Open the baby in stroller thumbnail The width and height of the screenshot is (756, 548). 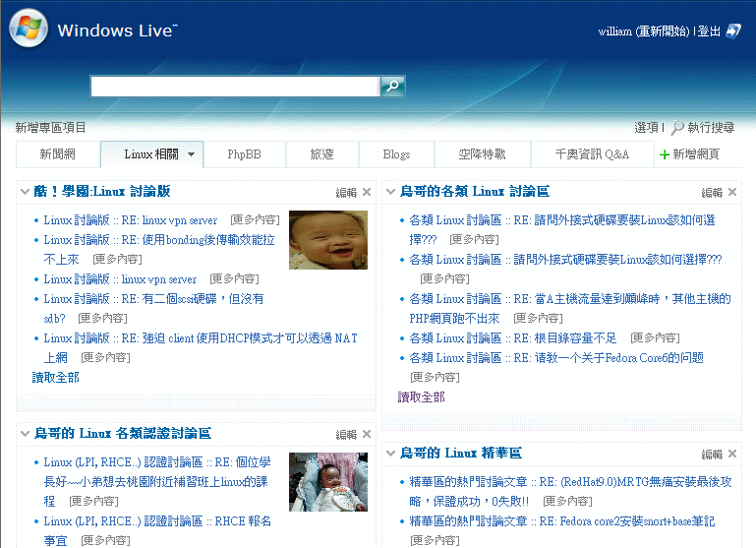pos(327,482)
